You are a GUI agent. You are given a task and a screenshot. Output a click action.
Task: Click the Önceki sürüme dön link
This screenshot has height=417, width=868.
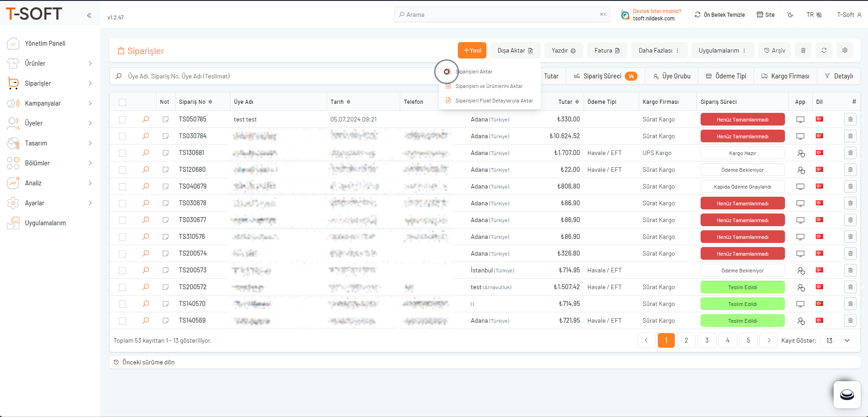(148, 362)
